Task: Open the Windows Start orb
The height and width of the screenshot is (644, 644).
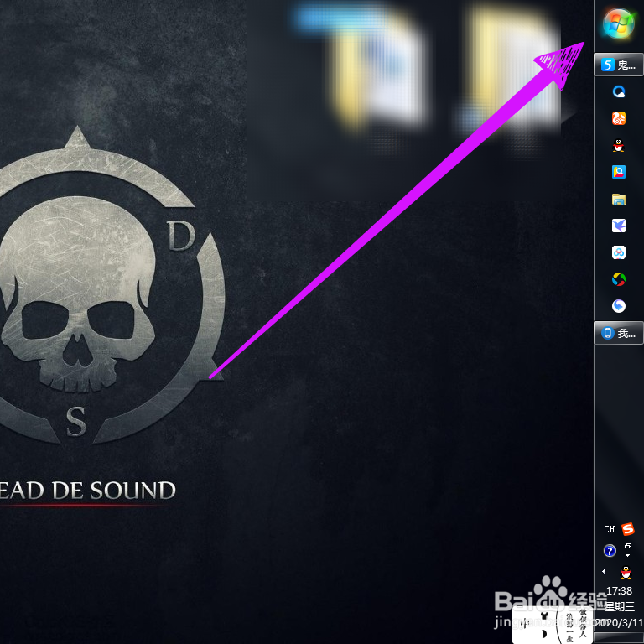Action: point(619,23)
